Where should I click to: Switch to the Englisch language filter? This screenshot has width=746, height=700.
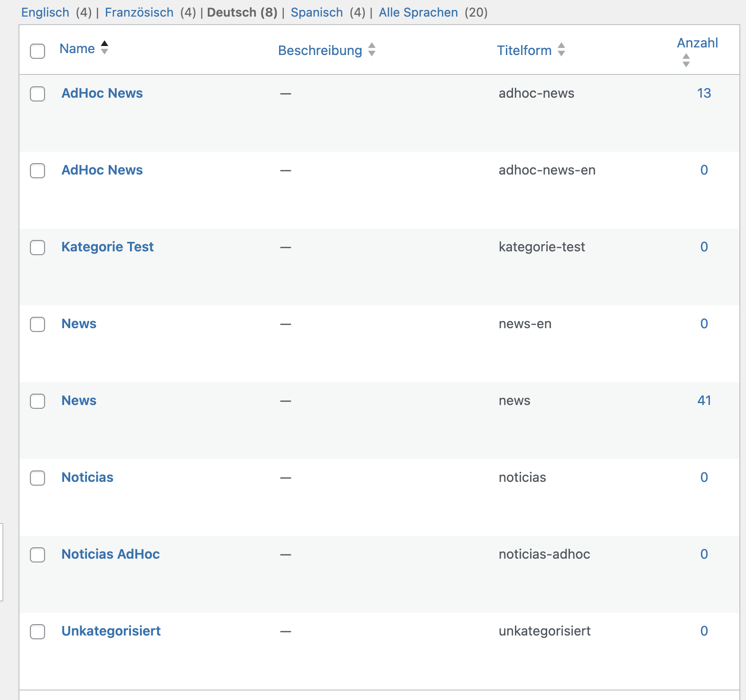point(45,12)
